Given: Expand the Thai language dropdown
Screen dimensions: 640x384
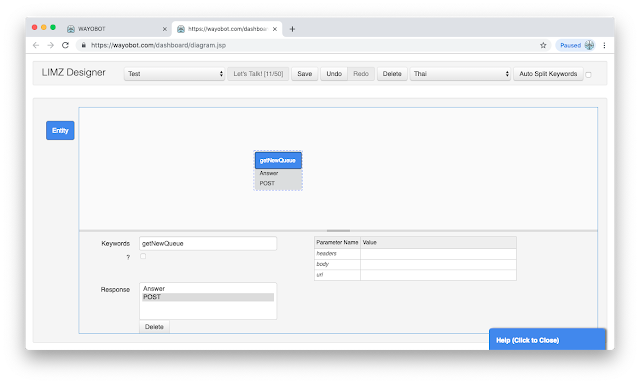Looking at the screenshot, I should point(460,74).
